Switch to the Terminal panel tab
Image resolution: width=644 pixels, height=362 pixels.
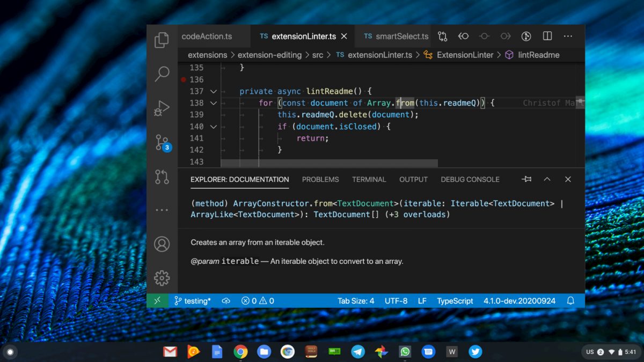[369, 180]
